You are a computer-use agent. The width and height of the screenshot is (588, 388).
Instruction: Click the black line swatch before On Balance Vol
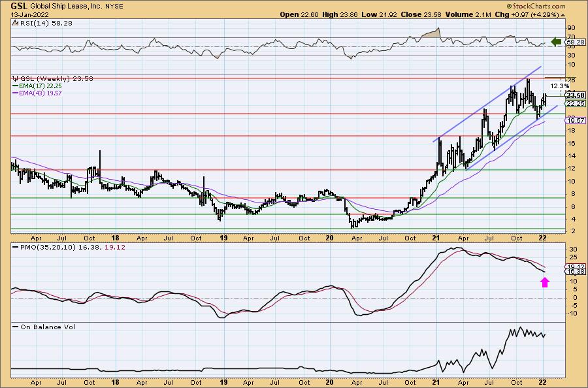click(x=16, y=327)
